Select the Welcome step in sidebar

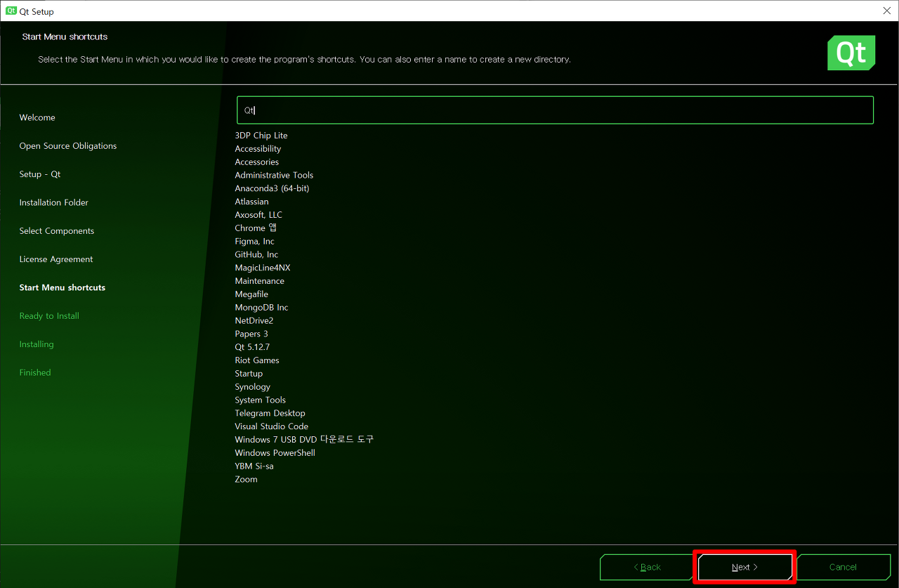(37, 117)
